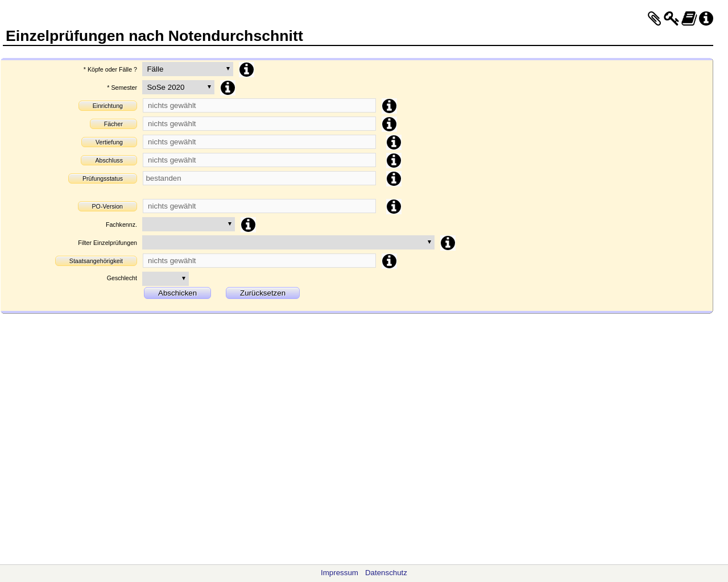Click the Vertiefung selection button
The image size is (728, 582).
click(109, 142)
